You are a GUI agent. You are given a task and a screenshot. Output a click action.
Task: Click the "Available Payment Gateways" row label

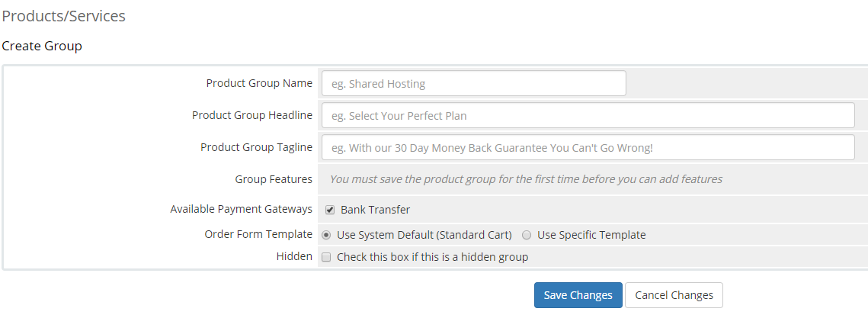tap(242, 209)
